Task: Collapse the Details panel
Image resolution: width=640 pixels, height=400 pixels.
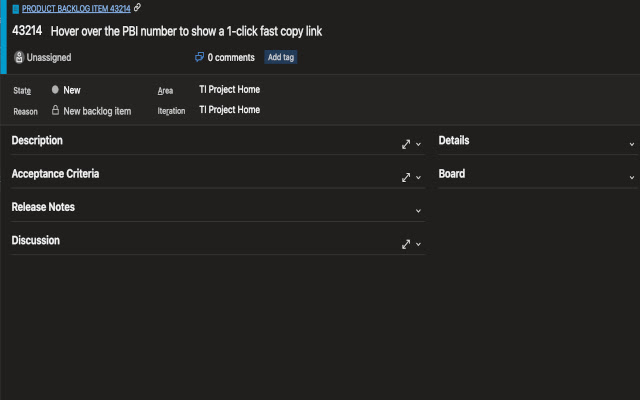Action: click(632, 144)
